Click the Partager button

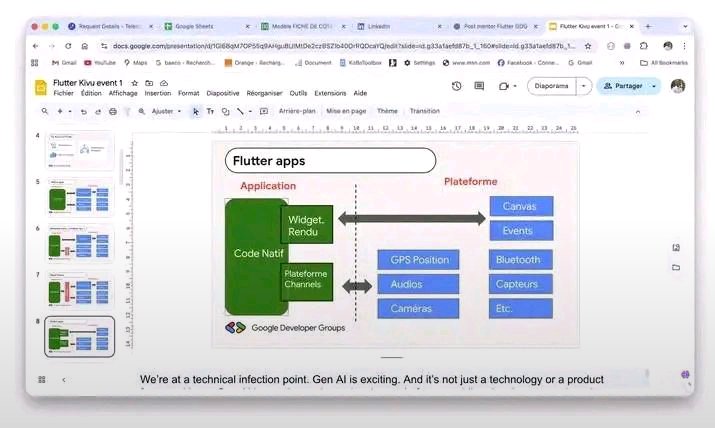click(623, 86)
